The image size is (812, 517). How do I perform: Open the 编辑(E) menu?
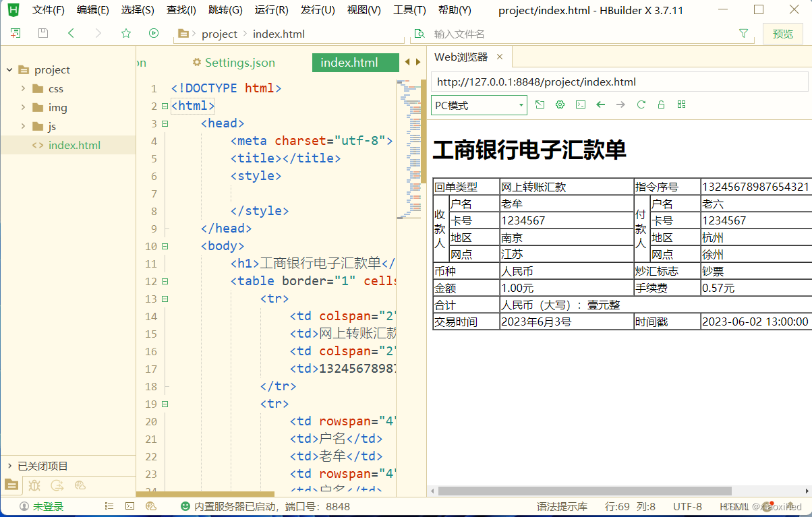93,10
